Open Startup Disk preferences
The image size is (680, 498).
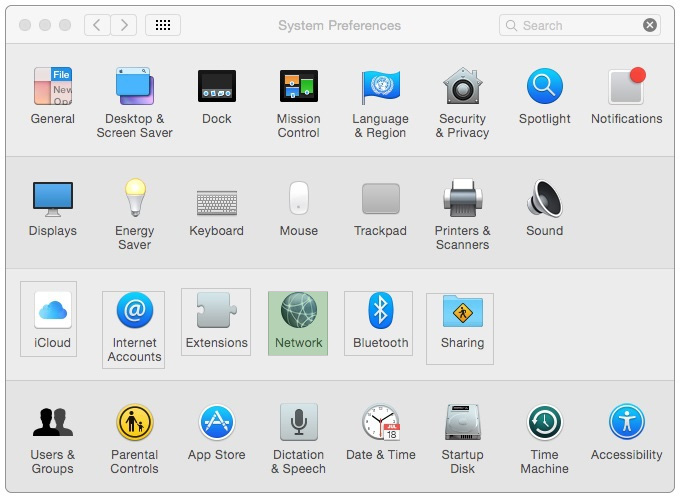[462, 439]
